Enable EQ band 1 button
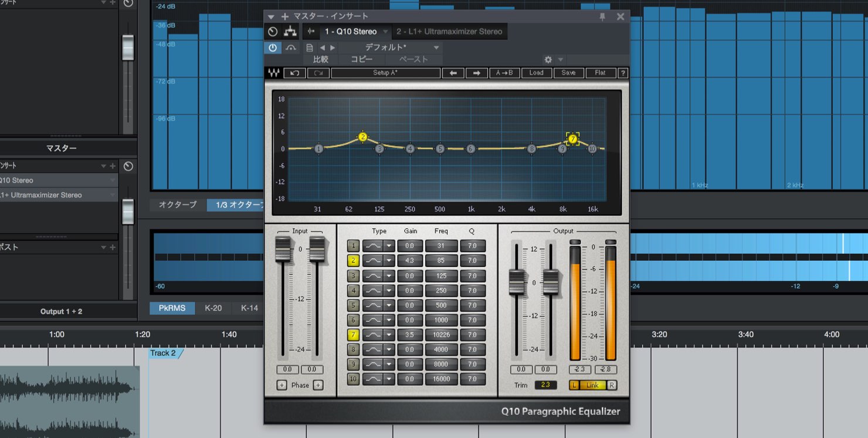Screen dimensions: 868x438 coord(353,246)
